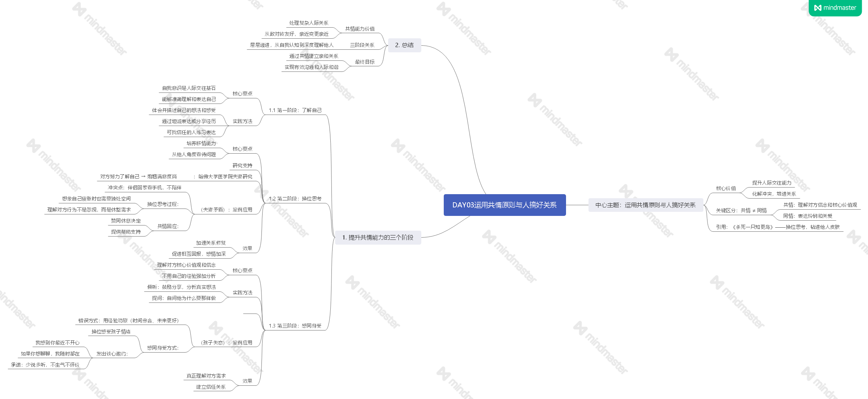Click the '中心主题：运用共情原则与人搞好关系' node
Viewport: 868px width, 399px height.
[x=645, y=205]
